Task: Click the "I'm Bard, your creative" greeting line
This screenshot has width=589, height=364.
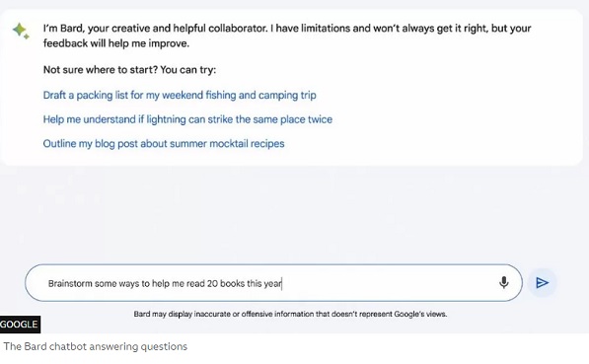Action: point(287,29)
